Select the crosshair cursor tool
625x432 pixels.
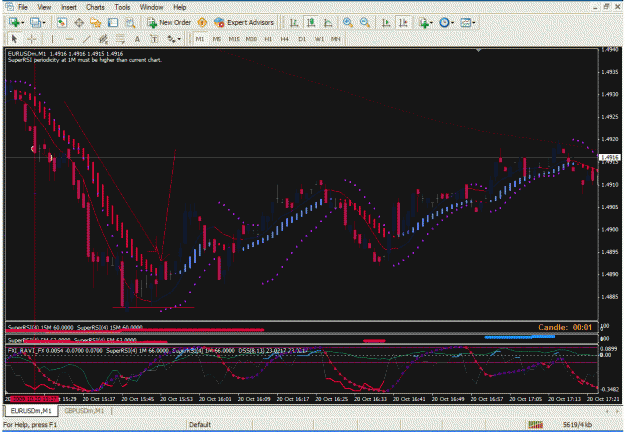coord(32,39)
